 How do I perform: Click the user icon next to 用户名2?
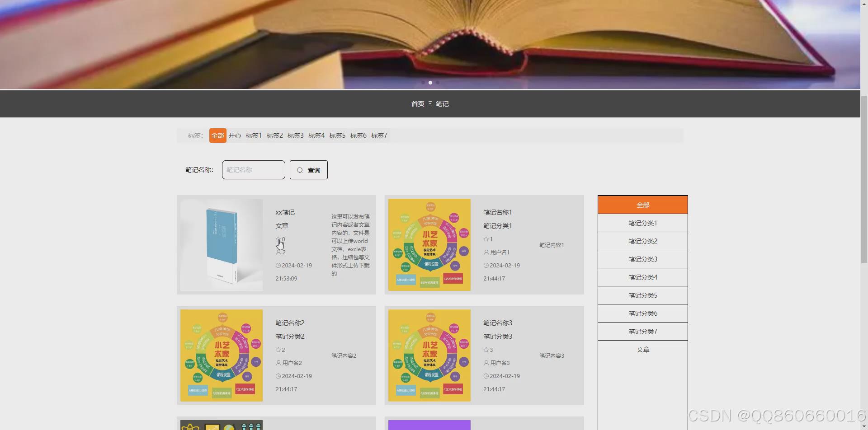pyautogui.click(x=278, y=363)
